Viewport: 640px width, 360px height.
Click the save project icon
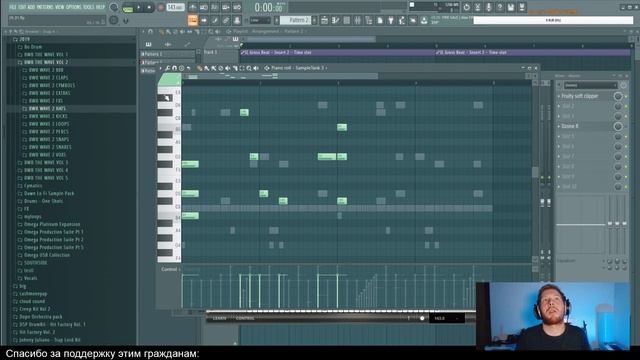[511, 7]
